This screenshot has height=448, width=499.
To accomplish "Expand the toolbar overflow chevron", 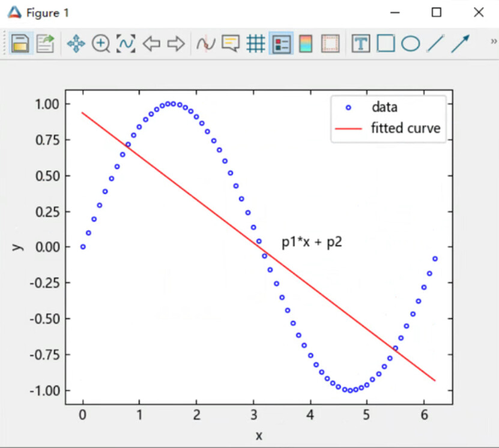I will coord(494,41).
